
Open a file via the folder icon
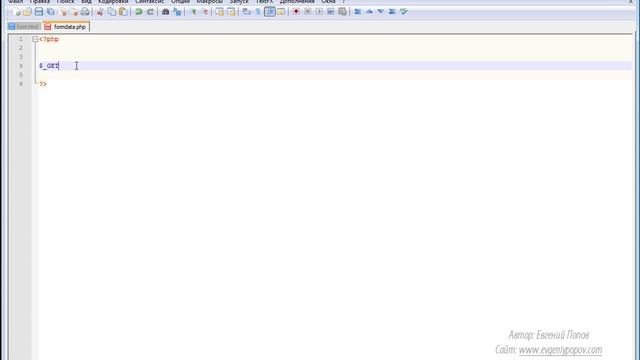coord(27,12)
